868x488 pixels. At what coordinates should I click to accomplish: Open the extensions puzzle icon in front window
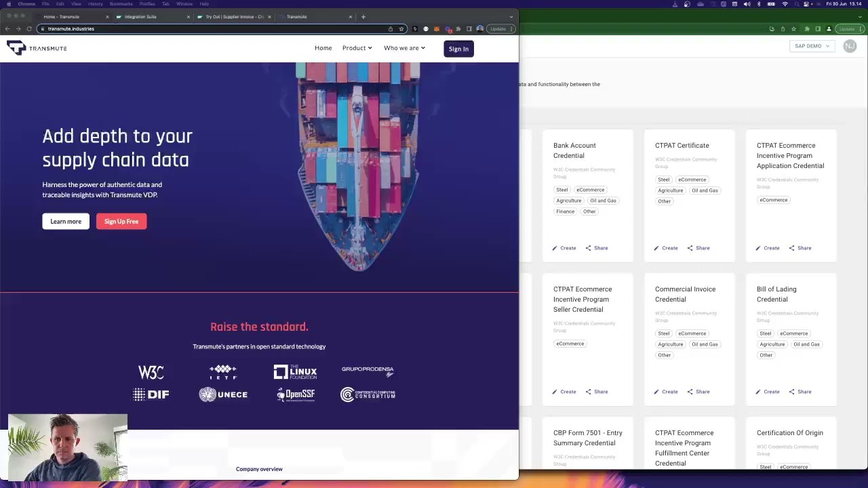[x=458, y=28]
